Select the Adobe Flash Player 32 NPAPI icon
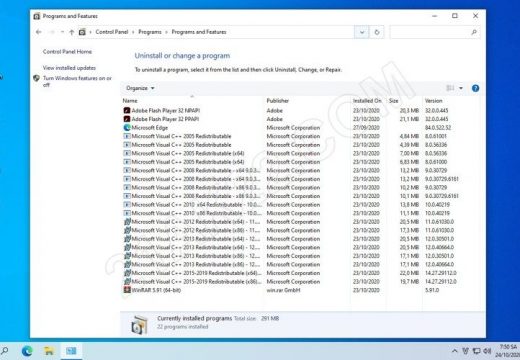Viewport: 520px width, 360px height. (127, 110)
